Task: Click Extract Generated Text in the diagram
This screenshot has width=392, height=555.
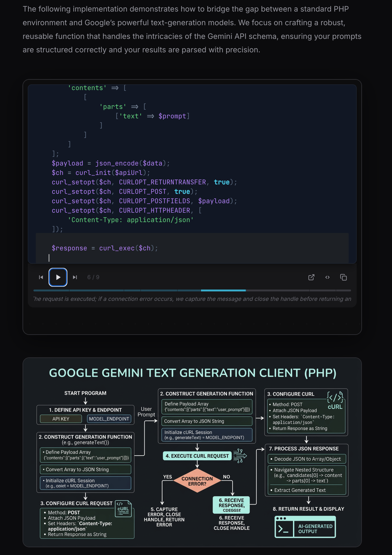Action: 300,490
